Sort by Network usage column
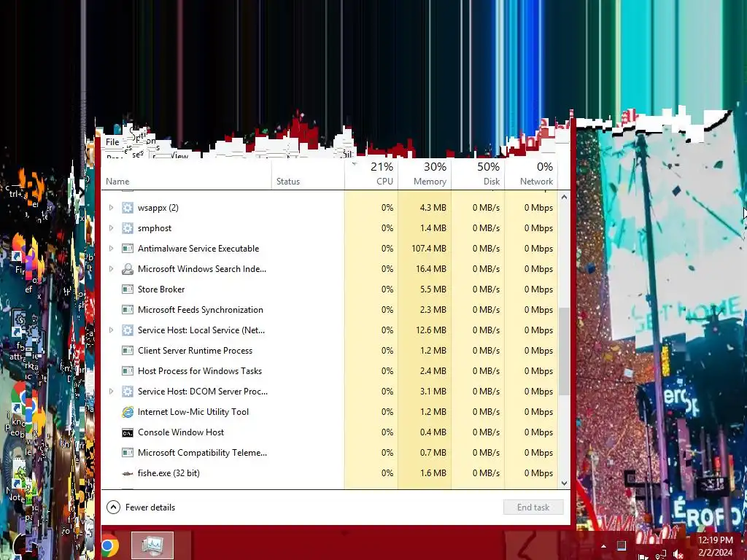The image size is (747, 560). pos(531,174)
